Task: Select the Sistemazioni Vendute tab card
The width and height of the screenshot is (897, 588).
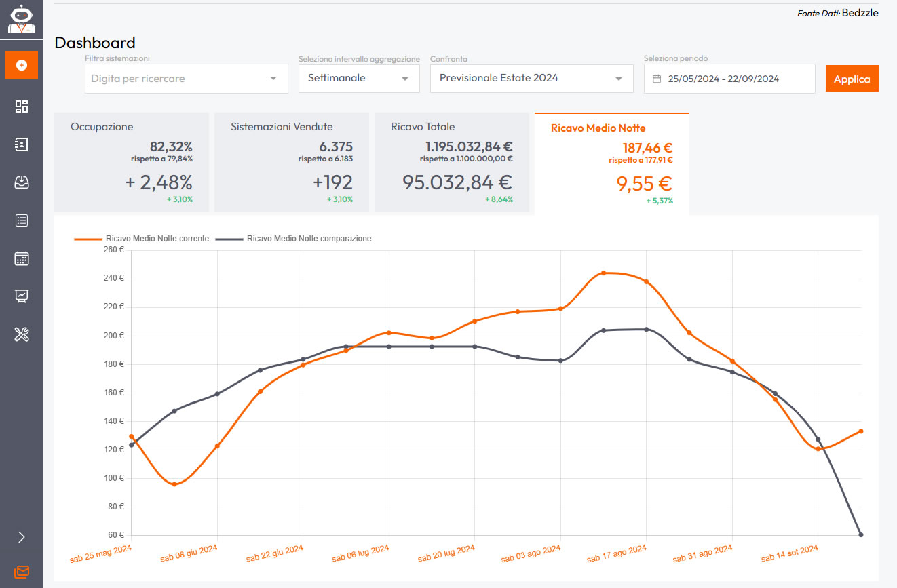Action: pyautogui.click(x=292, y=162)
